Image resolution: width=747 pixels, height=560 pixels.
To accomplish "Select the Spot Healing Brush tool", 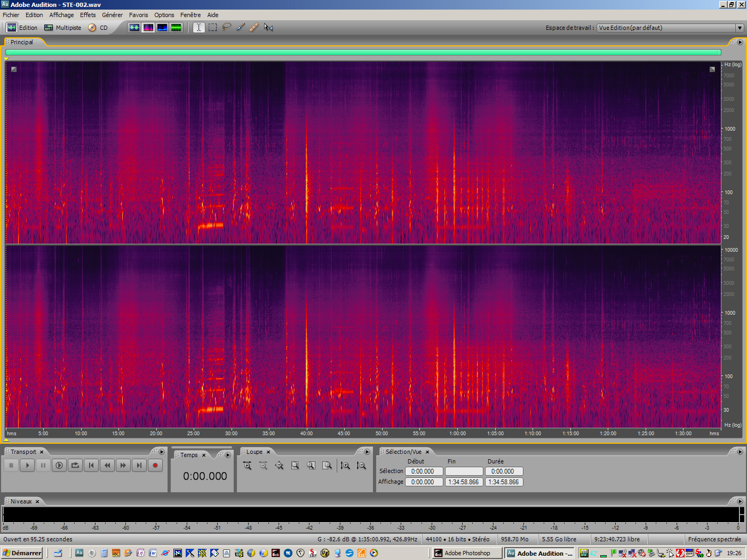I will pos(254,27).
